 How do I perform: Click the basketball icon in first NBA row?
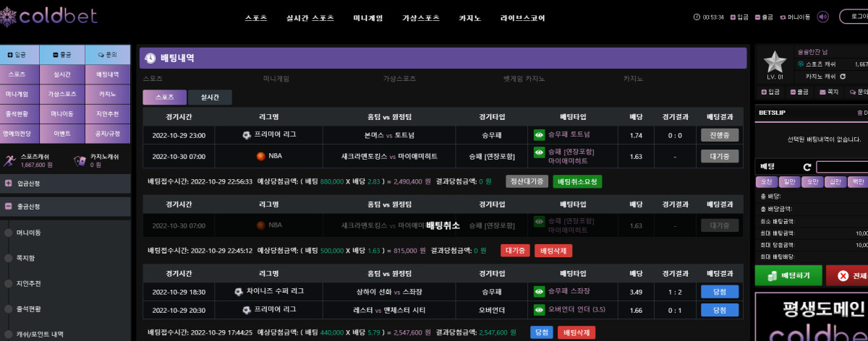[x=260, y=155]
